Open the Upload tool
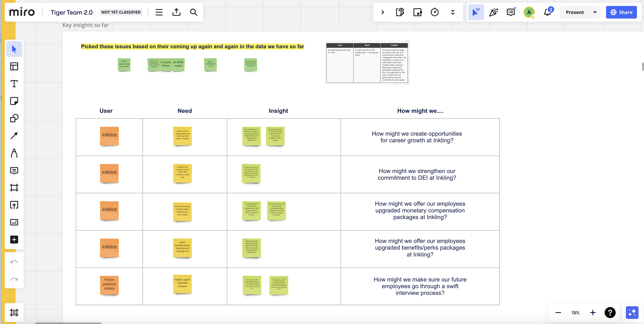644x324 pixels. pyautogui.click(x=14, y=205)
